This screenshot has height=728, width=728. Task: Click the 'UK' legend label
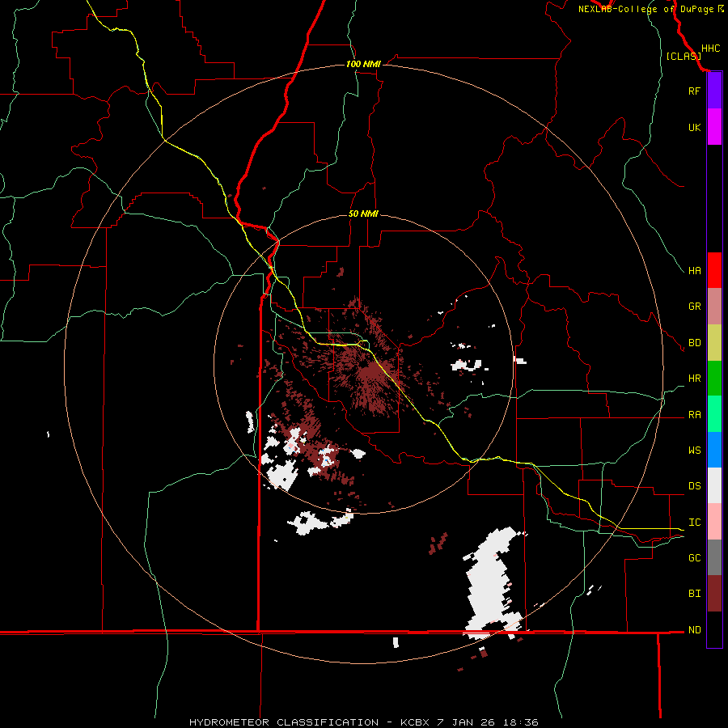click(695, 127)
